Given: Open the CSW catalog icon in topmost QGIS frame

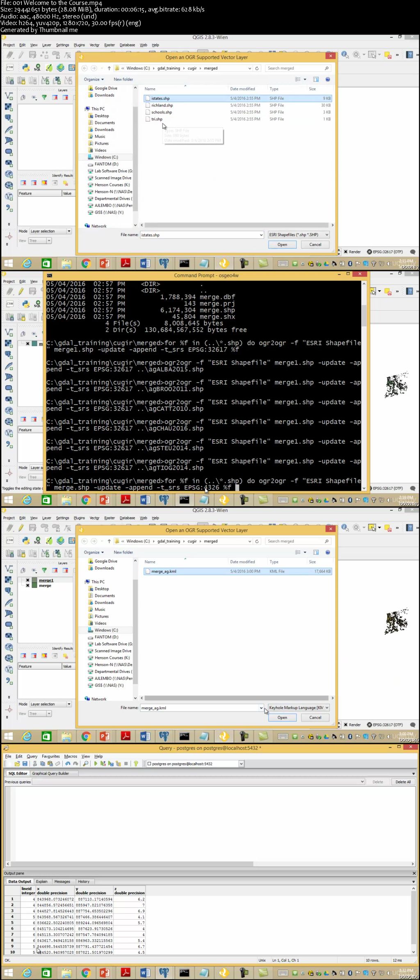Looking at the screenshot, I should pos(10,67).
